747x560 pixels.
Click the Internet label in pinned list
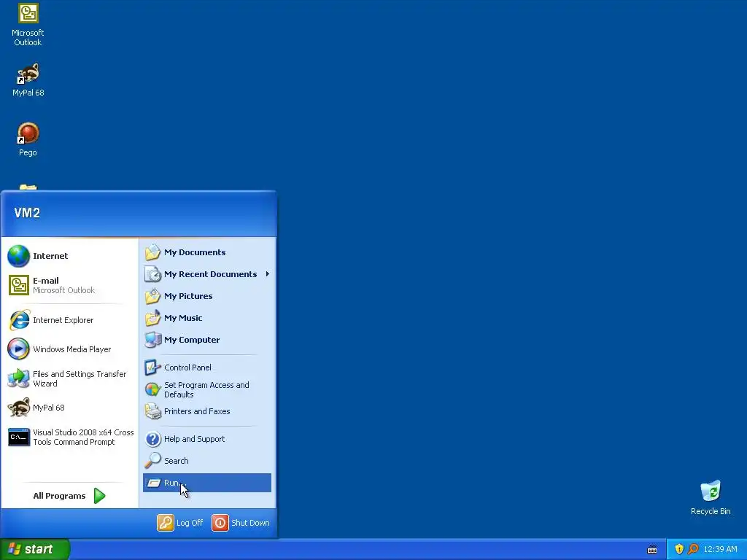click(50, 256)
